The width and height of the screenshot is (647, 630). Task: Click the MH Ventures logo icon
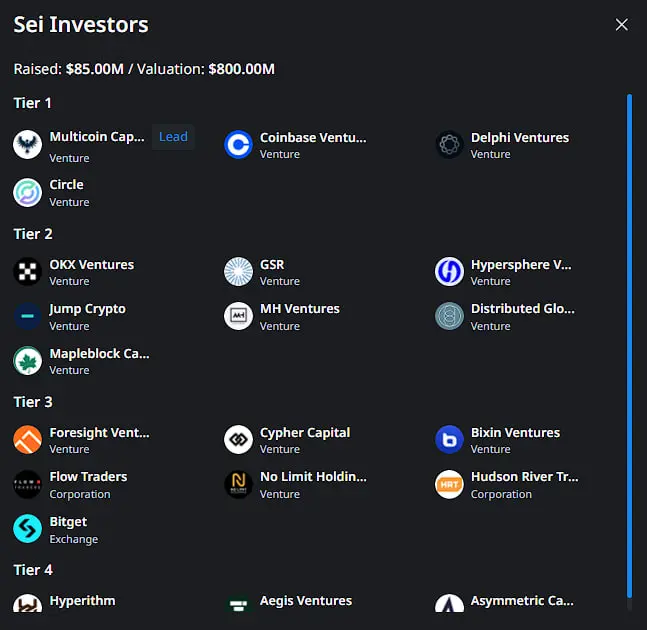point(238,316)
